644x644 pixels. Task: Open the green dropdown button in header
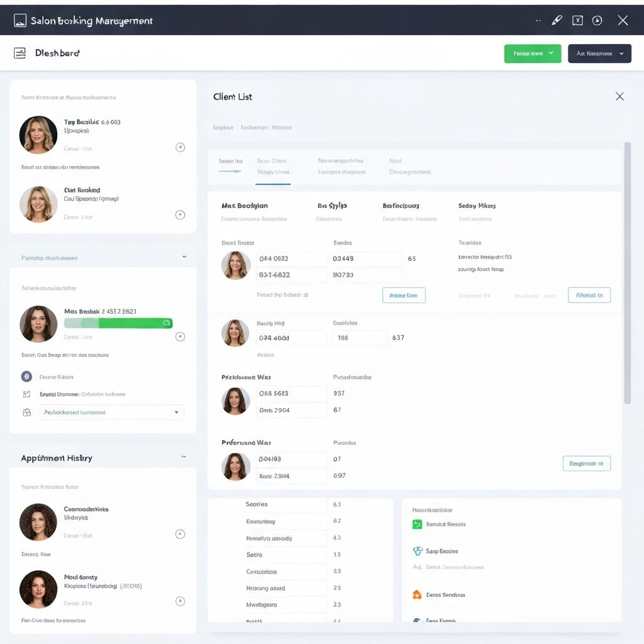(533, 53)
